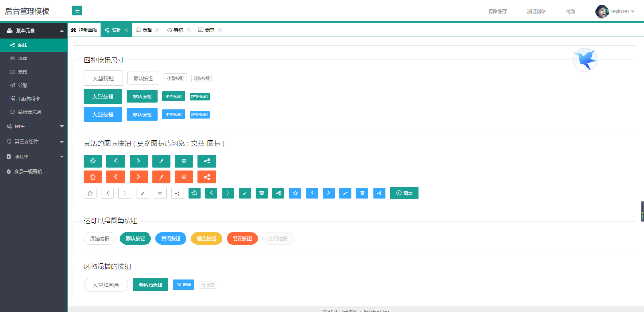Click the large blue 大型按钮

tap(103, 114)
